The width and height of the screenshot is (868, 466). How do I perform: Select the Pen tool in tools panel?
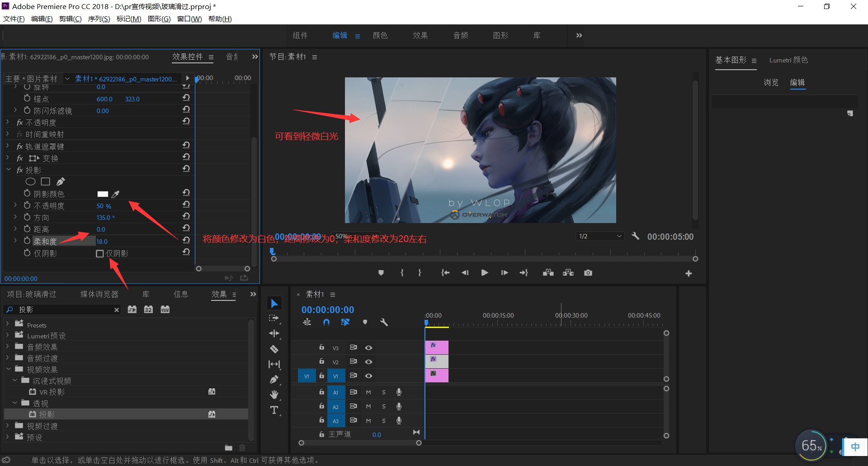point(274,379)
